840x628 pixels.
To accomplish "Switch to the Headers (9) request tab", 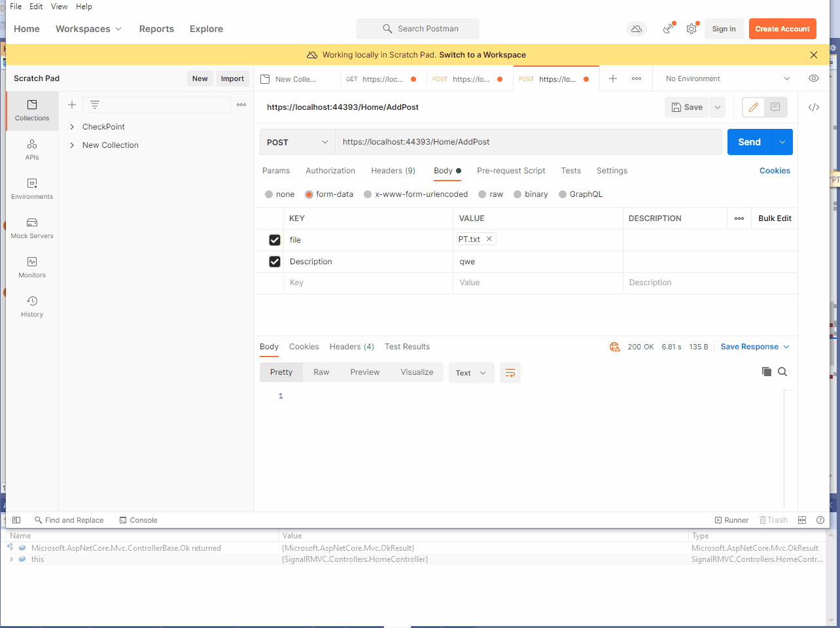I will [393, 171].
